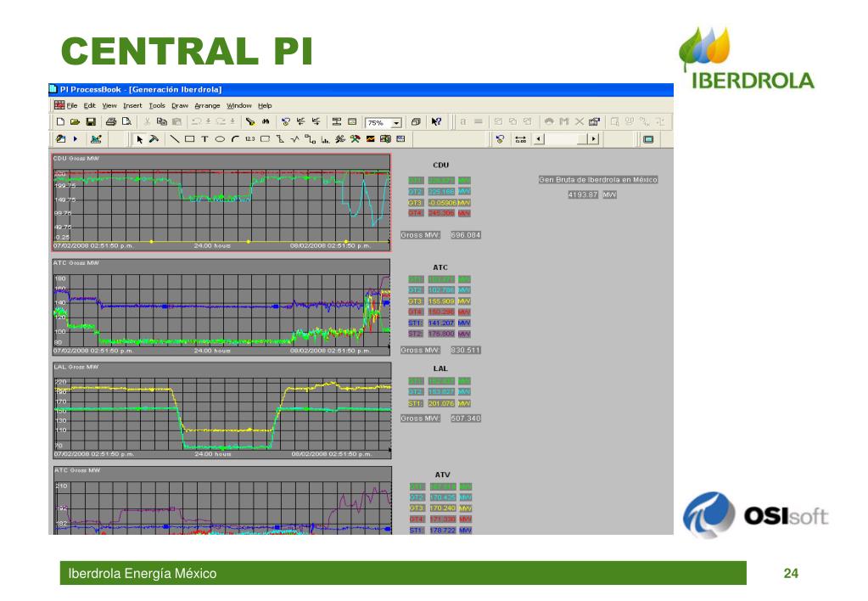Viewport: 868px width, 601px height.
Task: Open the Arrange menu
Action: tap(207, 106)
